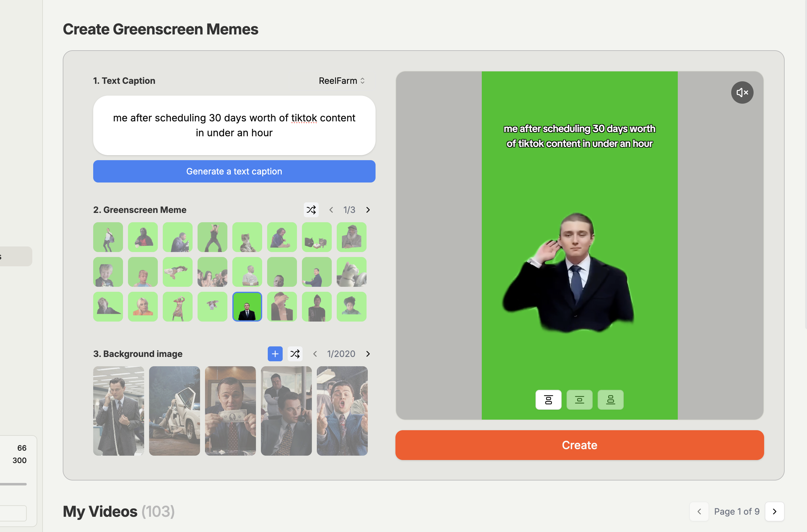Set text position to top
The image size is (807, 532).
click(548, 400)
